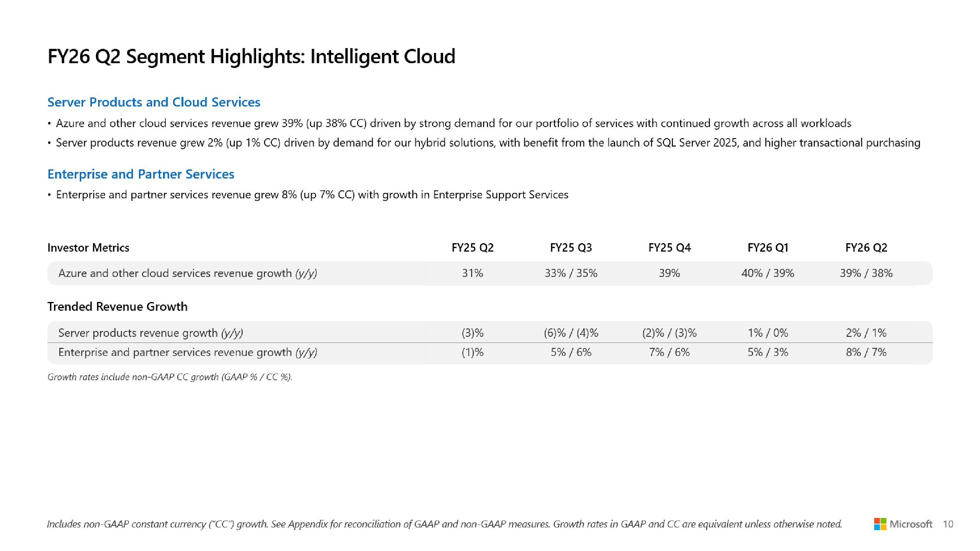Image resolution: width=980 pixels, height=551 pixels.
Task: Click the Enterprise and partner services growth row label
Action: pyautogui.click(x=187, y=352)
